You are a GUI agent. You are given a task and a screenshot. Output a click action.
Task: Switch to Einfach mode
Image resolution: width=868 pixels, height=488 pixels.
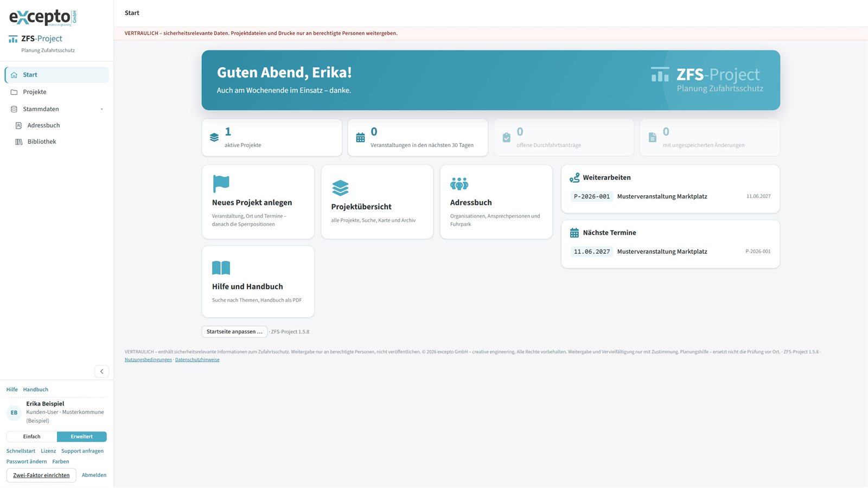click(x=31, y=436)
